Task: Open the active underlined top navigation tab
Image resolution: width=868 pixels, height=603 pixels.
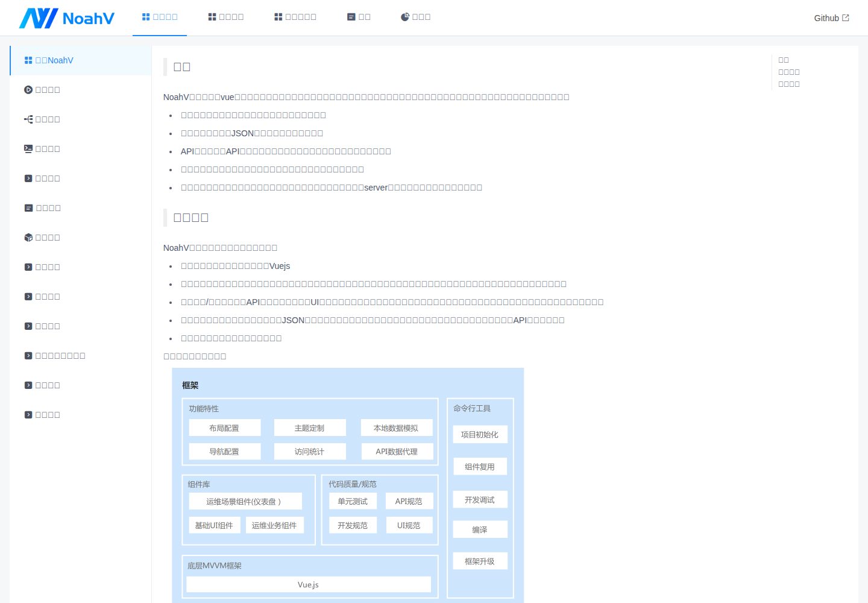Action: click(160, 17)
